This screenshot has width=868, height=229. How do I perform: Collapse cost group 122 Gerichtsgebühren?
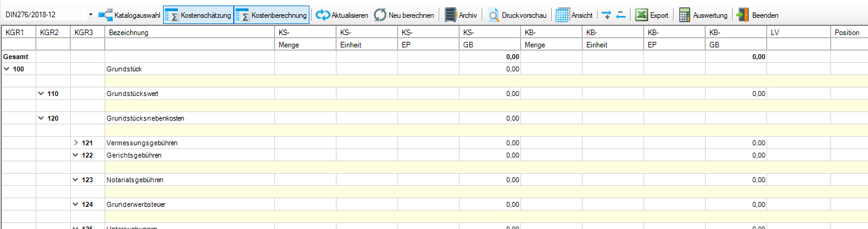76,155
